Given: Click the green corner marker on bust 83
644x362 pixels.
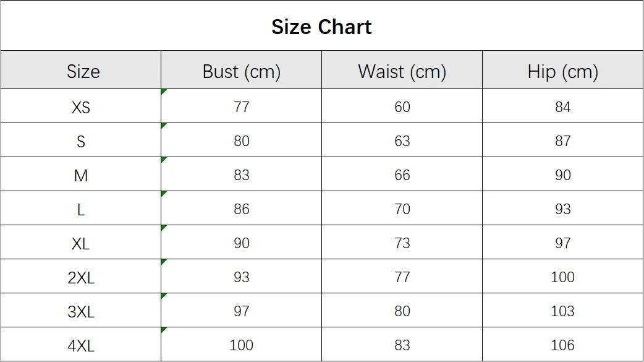Looking at the screenshot, I should click(163, 160).
